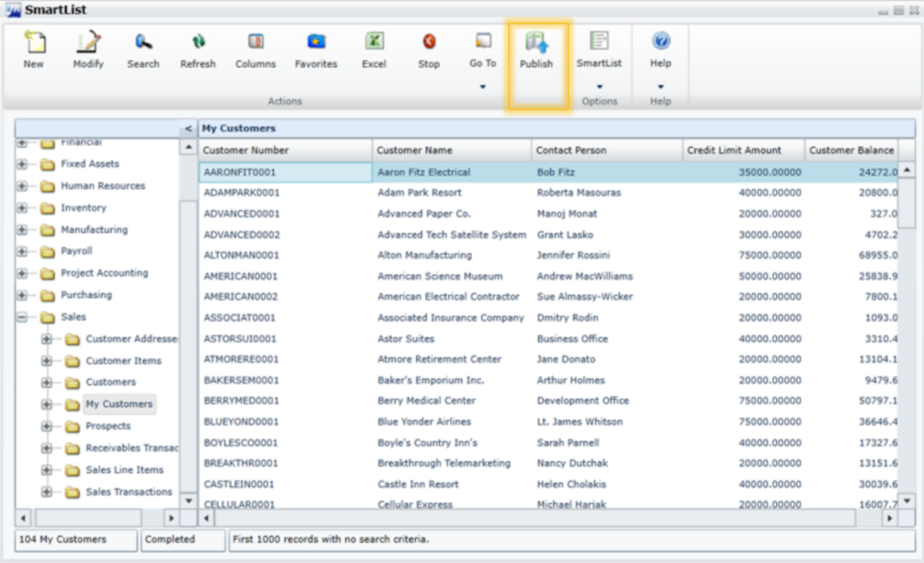Open the Go To dropdown arrow

[x=483, y=87]
